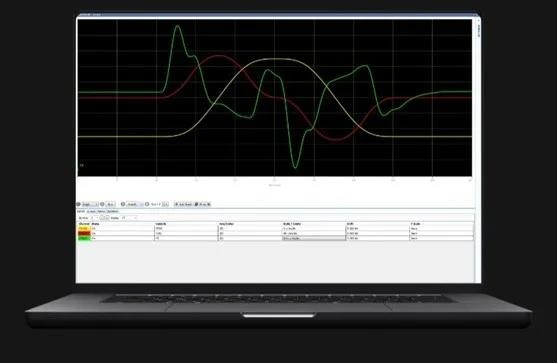Click the small stepper buttons above channel table
The height and width of the screenshot is (363, 557).
(104, 218)
